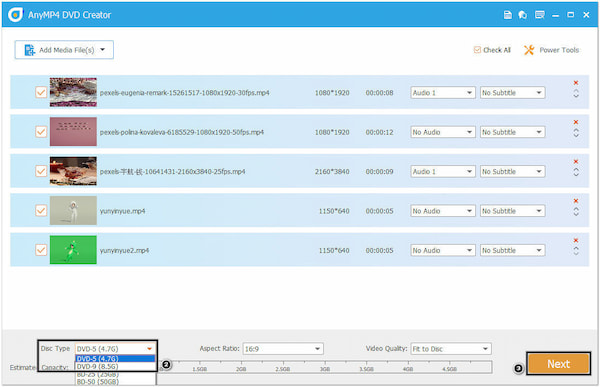Click the AnyMP4 DVD Creator logo icon
The width and height of the screenshot is (600, 387).
16,15
